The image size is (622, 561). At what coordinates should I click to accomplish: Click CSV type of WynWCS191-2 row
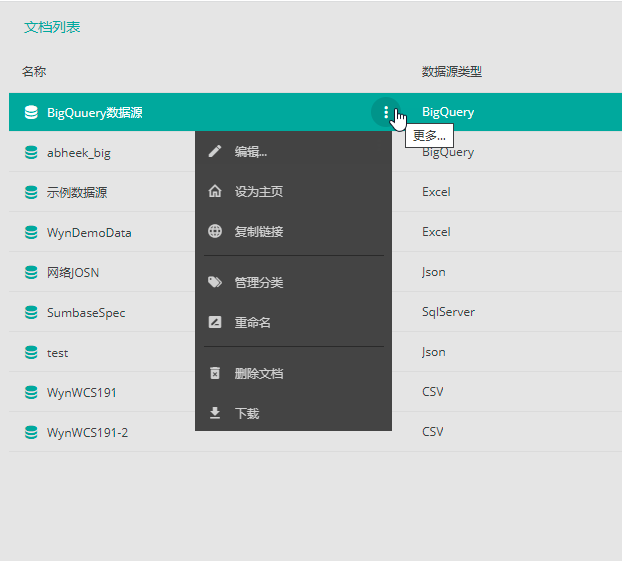(432, 431)
